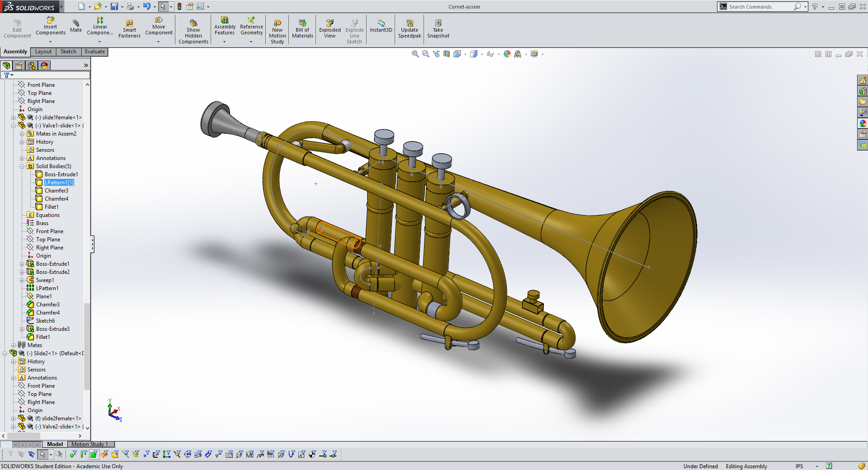Image resolution: width=868 pixels, height=470 pixels.
Task: Open the Reference Geometry dropdown arrow
Action: pyautogui.click(x=251, y=42)
